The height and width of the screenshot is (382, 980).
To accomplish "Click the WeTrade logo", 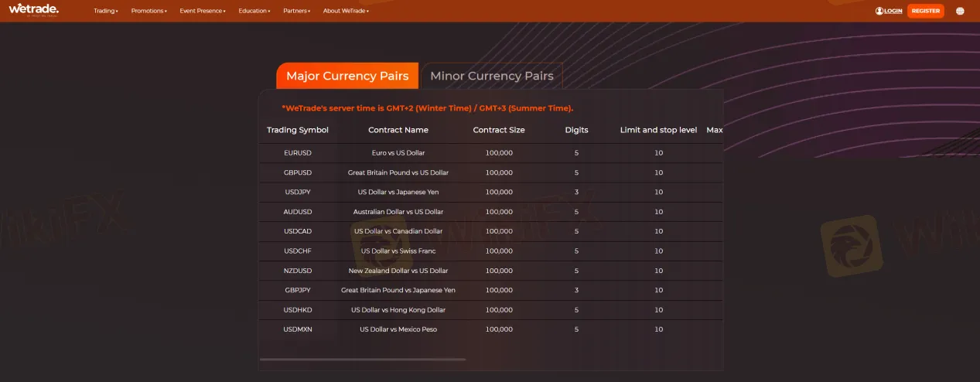I will click(x=32, y=9).
